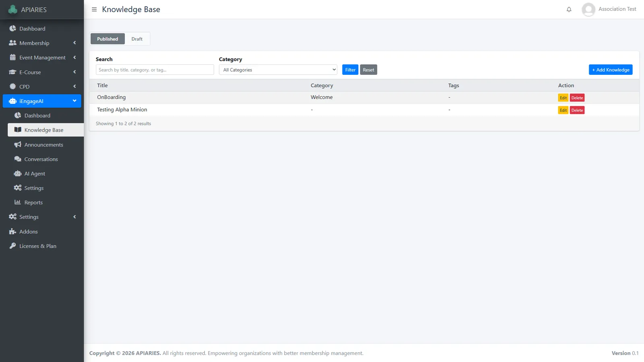Click the gray Reset button

point(368,70)
